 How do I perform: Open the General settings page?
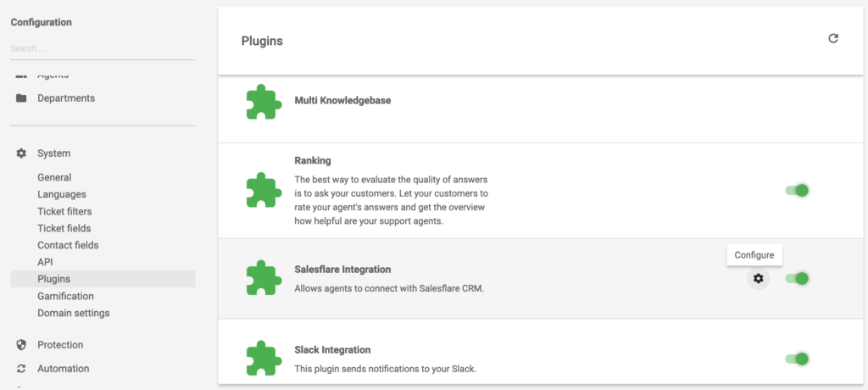click(54, 177)
